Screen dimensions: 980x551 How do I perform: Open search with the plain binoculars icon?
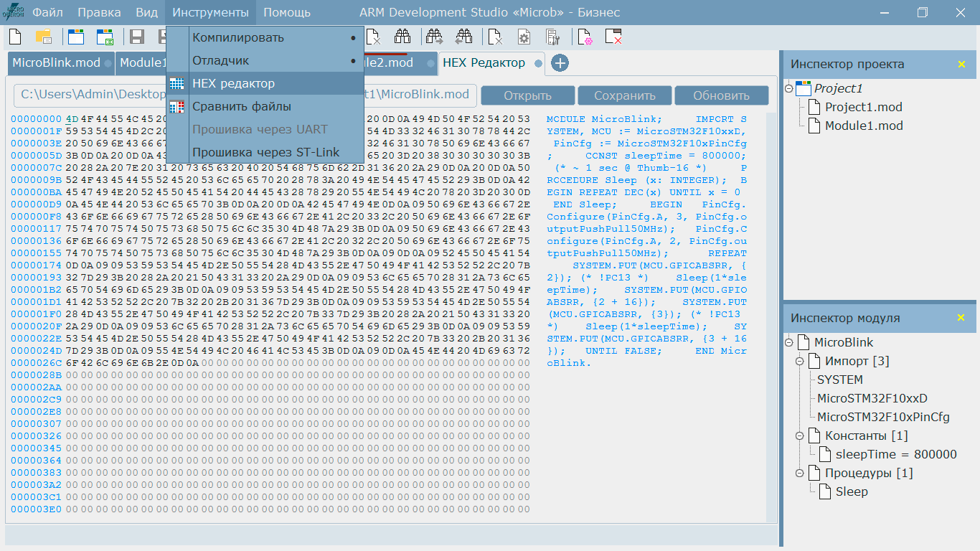(402, 37)
